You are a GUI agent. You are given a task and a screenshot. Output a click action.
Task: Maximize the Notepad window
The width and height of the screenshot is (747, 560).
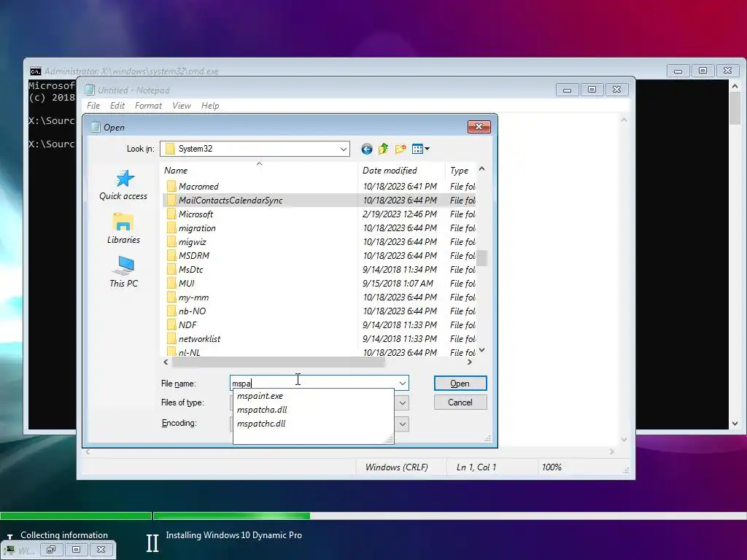592,90
